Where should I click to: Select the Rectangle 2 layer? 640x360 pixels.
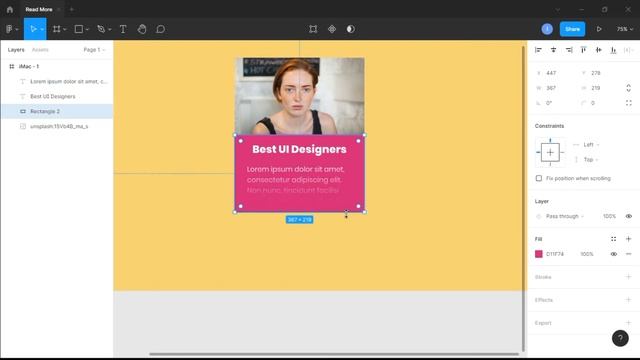57,111
